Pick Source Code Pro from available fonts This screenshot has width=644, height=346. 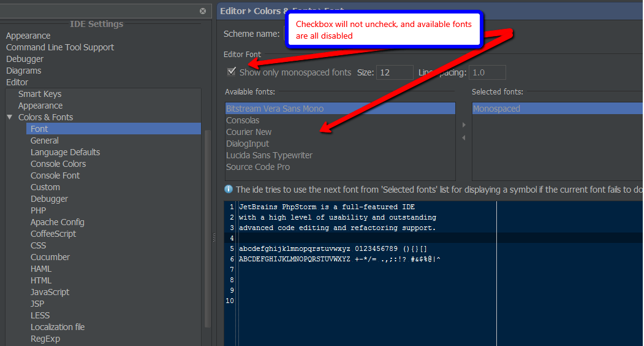click(258, 167)
